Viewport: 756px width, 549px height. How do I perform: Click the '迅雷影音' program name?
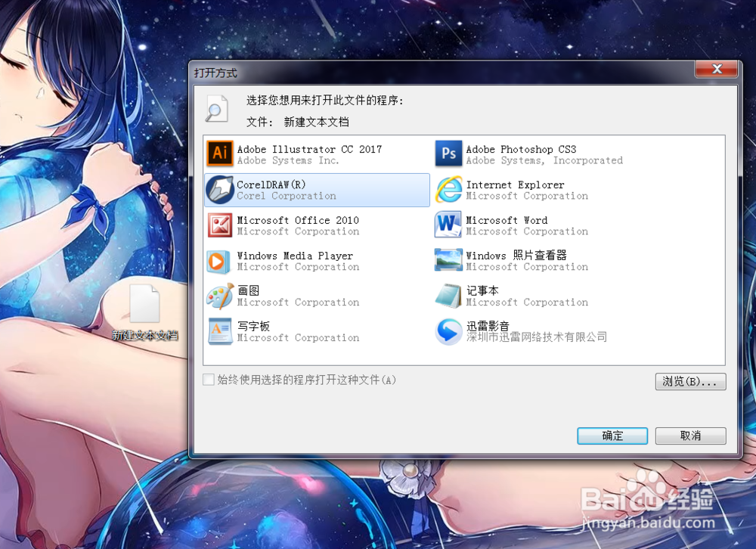click(488, 326)
